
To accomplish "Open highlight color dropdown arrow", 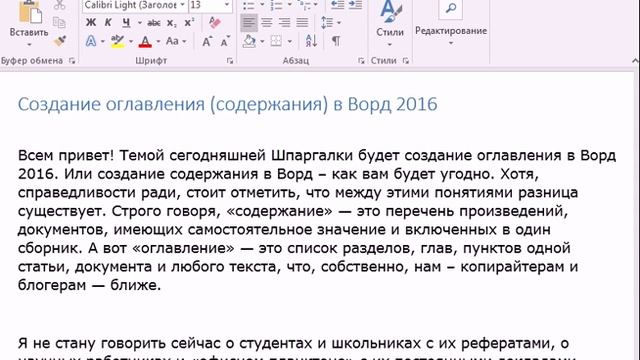I will click(x=131, y=42).
